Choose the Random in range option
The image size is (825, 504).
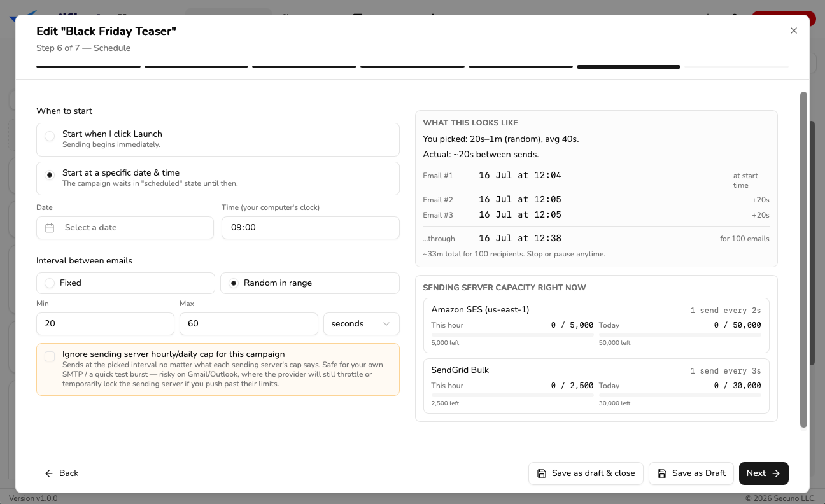[310, 283]
